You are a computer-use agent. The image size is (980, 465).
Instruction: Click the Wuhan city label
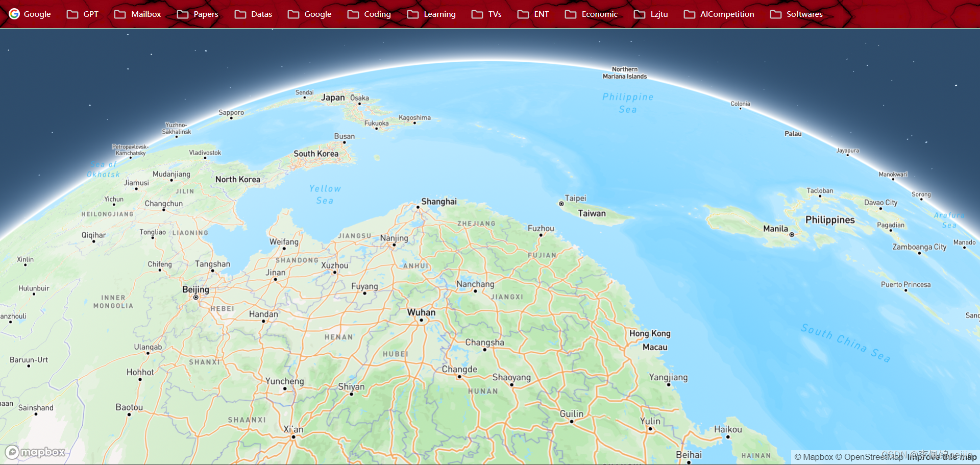(421, 312)
